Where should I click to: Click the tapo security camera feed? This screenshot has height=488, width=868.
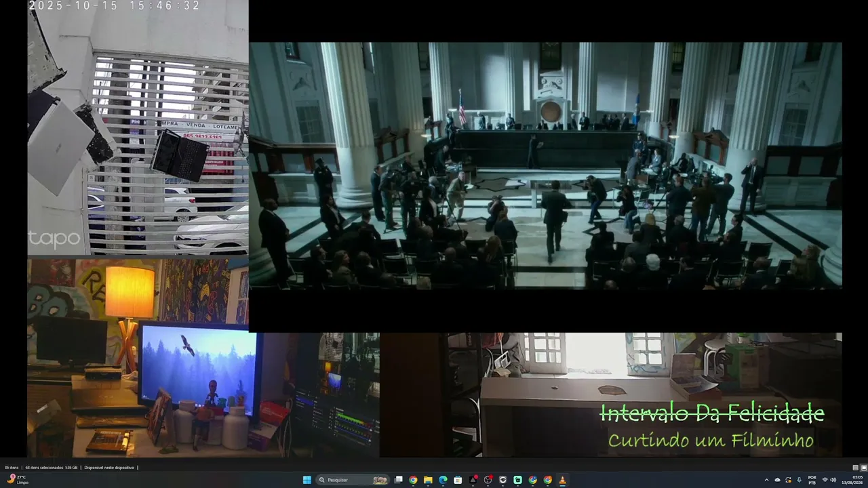click(x=138, y=127)
